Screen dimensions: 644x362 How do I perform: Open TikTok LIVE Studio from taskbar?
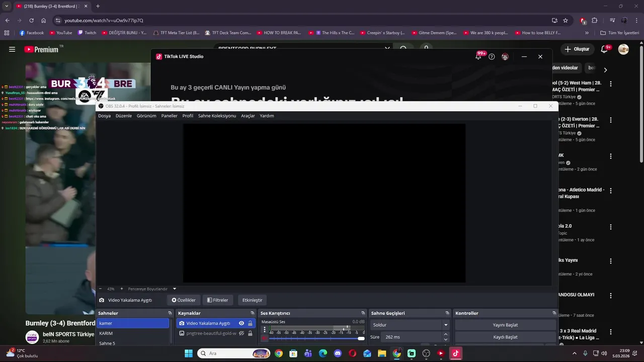(x=455, y=353)
